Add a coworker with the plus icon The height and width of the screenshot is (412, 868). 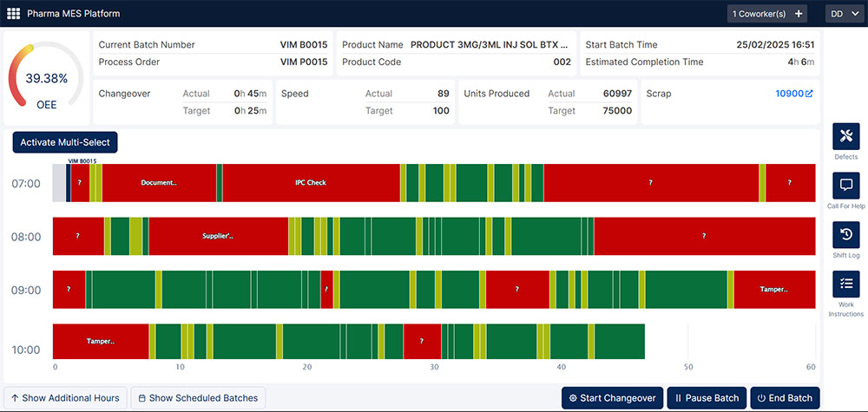click(x=799, y=14)
